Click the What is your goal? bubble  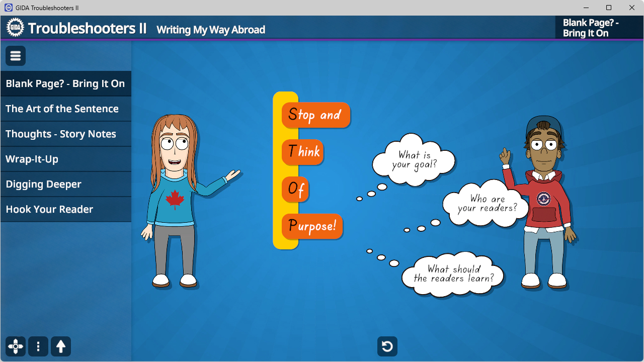pos(414,160)
